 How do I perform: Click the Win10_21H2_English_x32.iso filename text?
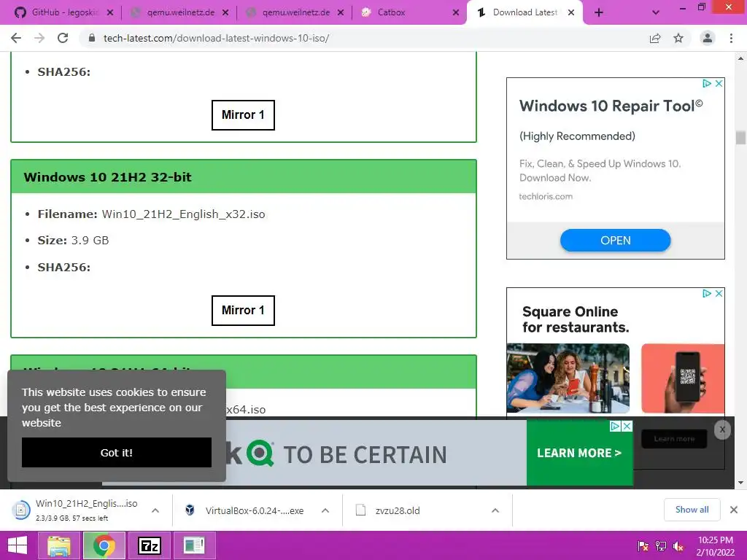pos(183,214)
